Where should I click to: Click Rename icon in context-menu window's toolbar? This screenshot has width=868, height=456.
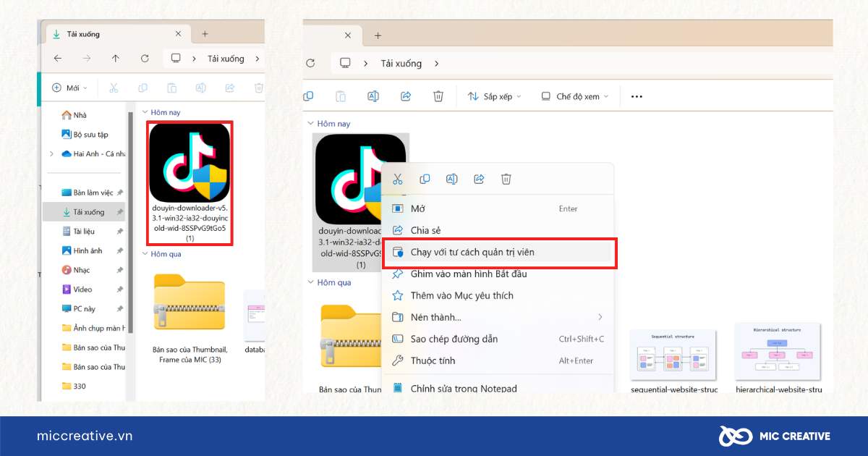(373, 96)
